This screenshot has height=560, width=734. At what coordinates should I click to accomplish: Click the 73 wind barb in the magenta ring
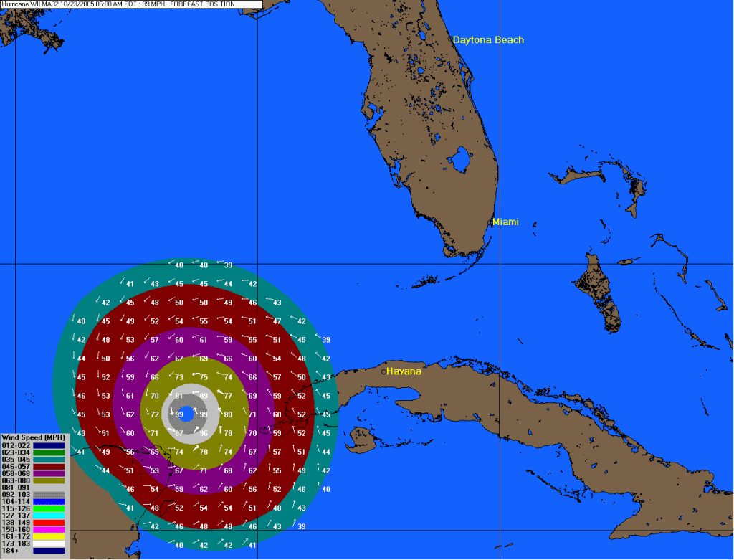[x=179, y=376]
